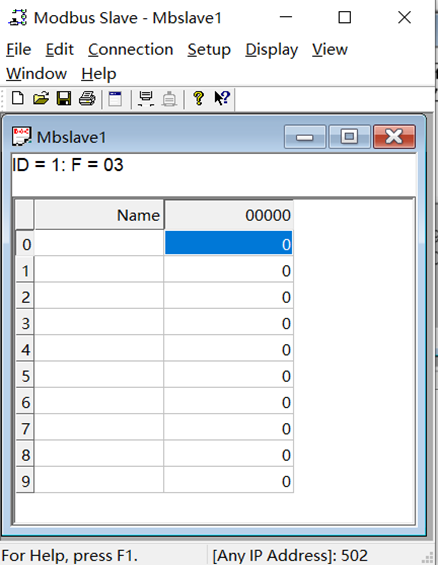Click the yellow question mark About icon
Image resolution: width=438 pixels, height=565 pixels.
198,98
